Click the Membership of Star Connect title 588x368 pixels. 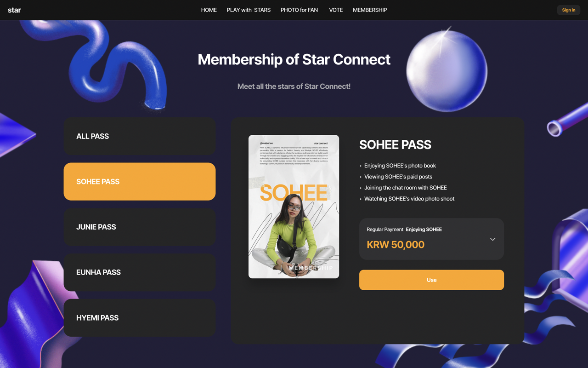point(294,59)
